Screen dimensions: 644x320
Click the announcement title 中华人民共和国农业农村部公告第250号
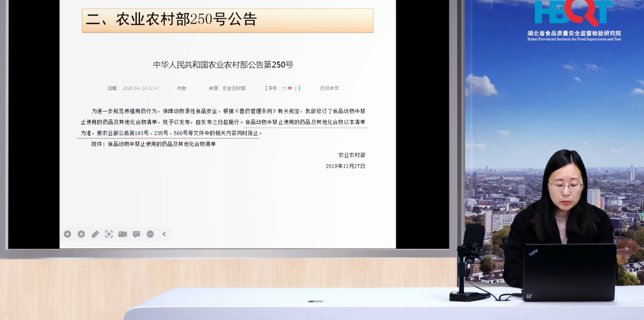tap(223, 65)
